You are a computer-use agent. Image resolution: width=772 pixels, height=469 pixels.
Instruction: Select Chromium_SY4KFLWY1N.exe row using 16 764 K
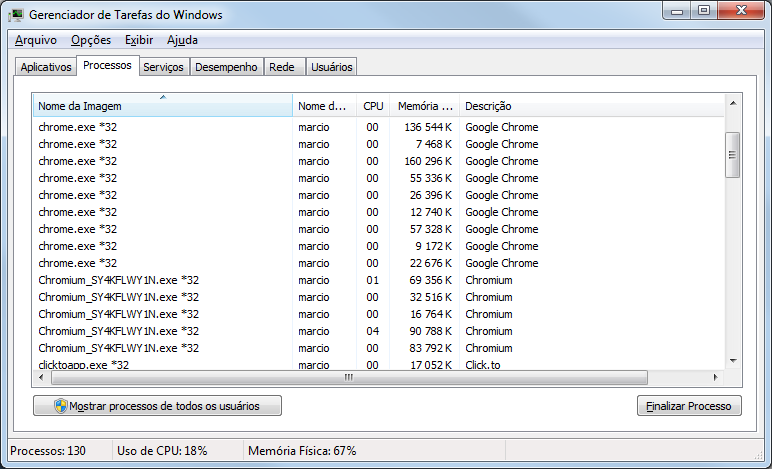pyautogui.click(x=379, y=314)
